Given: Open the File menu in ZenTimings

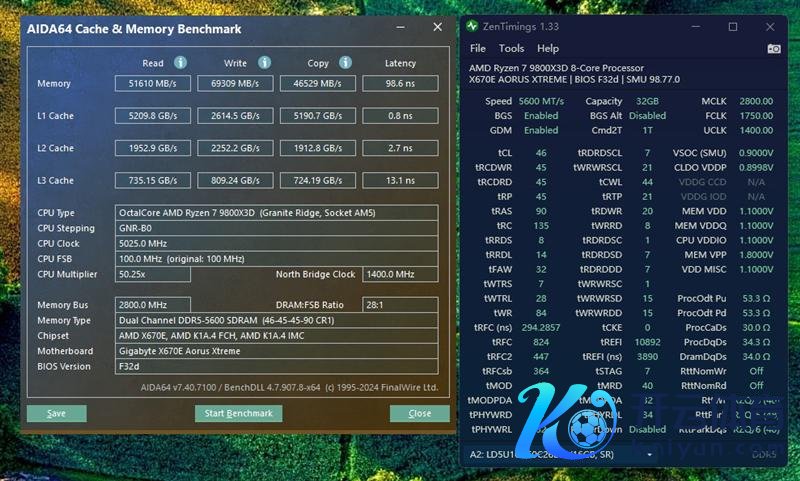Looking at the screenshot, I should (478, 48).
